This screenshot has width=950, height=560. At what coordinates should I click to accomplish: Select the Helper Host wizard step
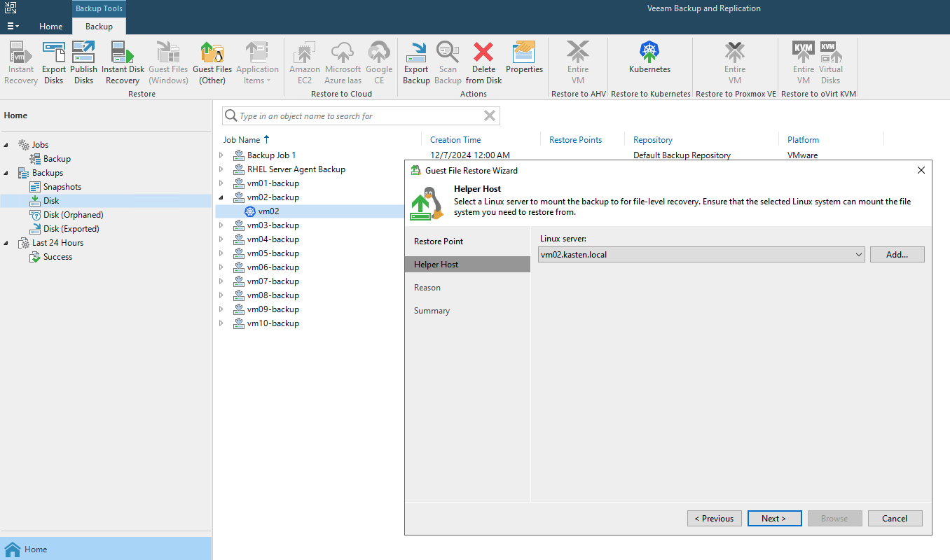point(467,265)
